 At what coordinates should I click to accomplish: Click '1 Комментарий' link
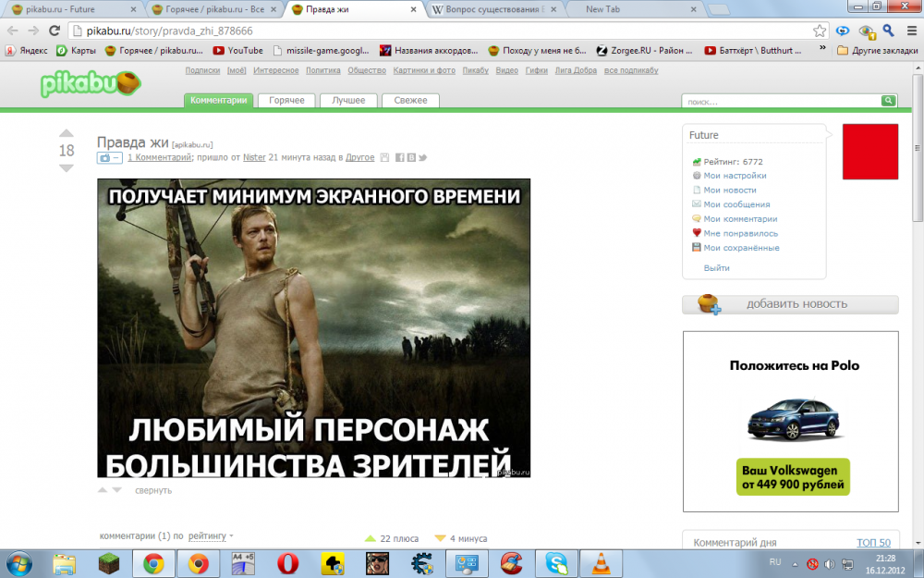(160, 157)
